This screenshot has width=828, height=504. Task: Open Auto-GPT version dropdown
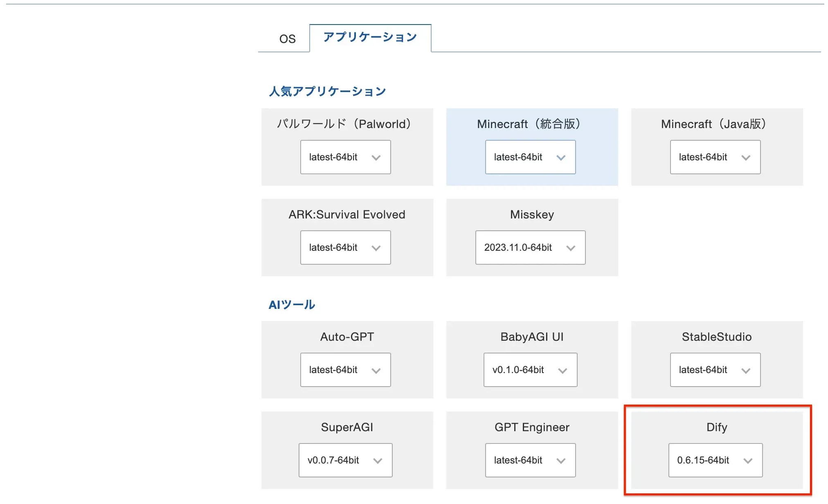coord(346,370)
